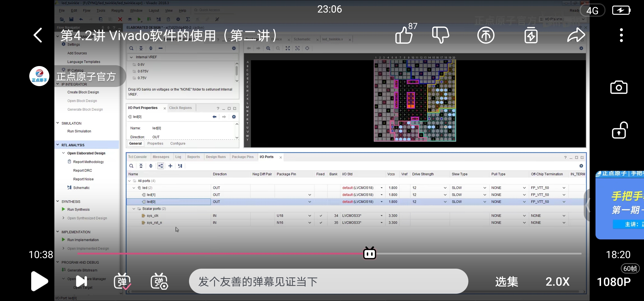Open Pull Type dropdown for sys_rst_n
The width and height of the screenshot is (644, 301).
pyautogui.click(x=524, y=223)
